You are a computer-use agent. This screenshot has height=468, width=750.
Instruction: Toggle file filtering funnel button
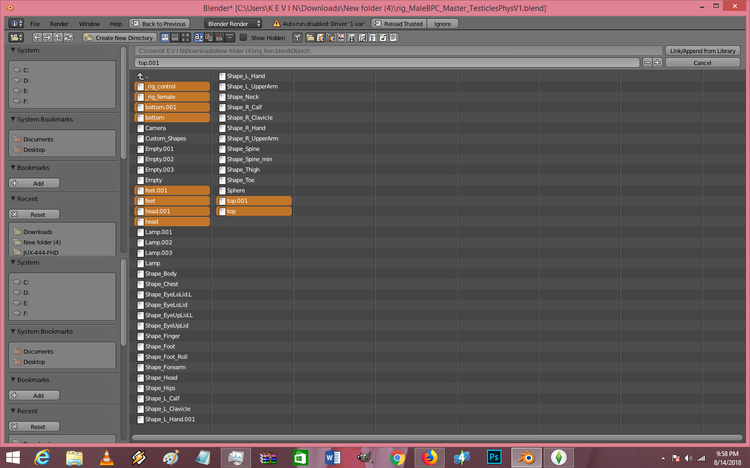298,37
